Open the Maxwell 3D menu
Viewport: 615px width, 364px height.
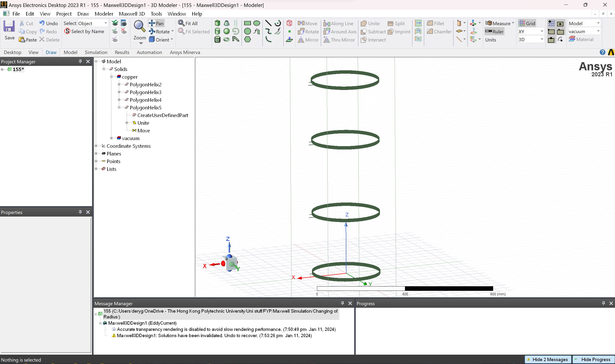click(132, 14)
